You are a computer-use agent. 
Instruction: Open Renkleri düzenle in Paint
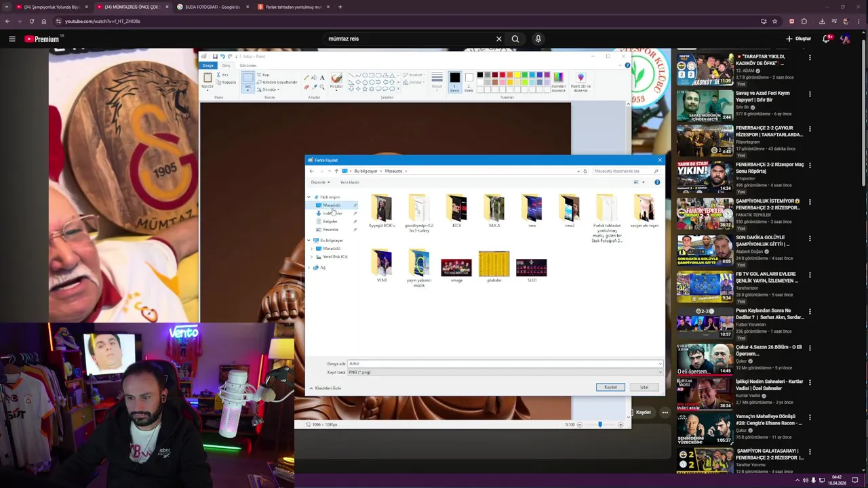(558, 81)
